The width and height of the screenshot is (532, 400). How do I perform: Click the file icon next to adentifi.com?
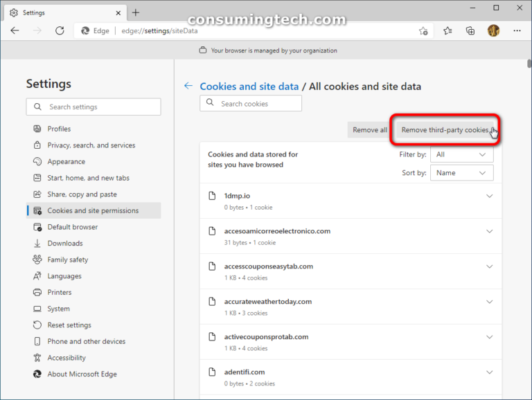pos(212,372)
